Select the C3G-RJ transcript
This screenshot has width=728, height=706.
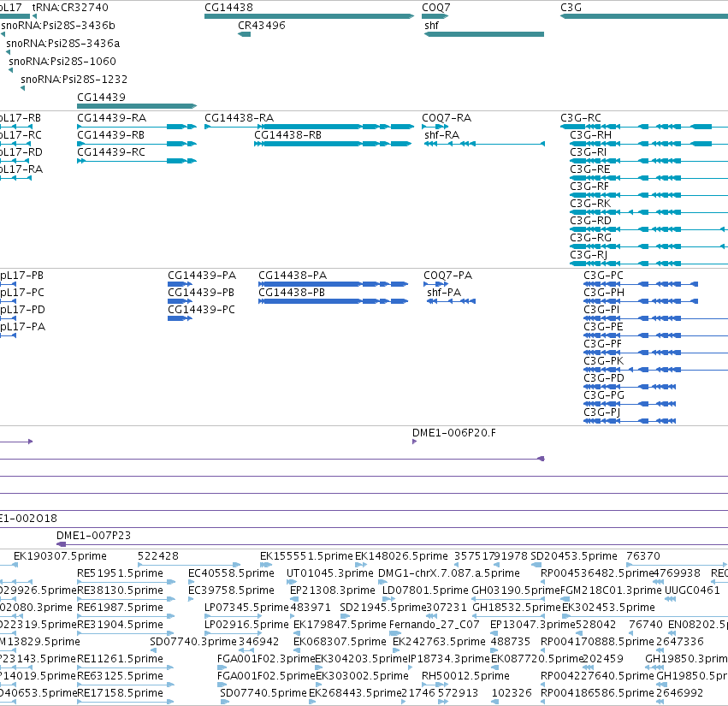point(648,264)
